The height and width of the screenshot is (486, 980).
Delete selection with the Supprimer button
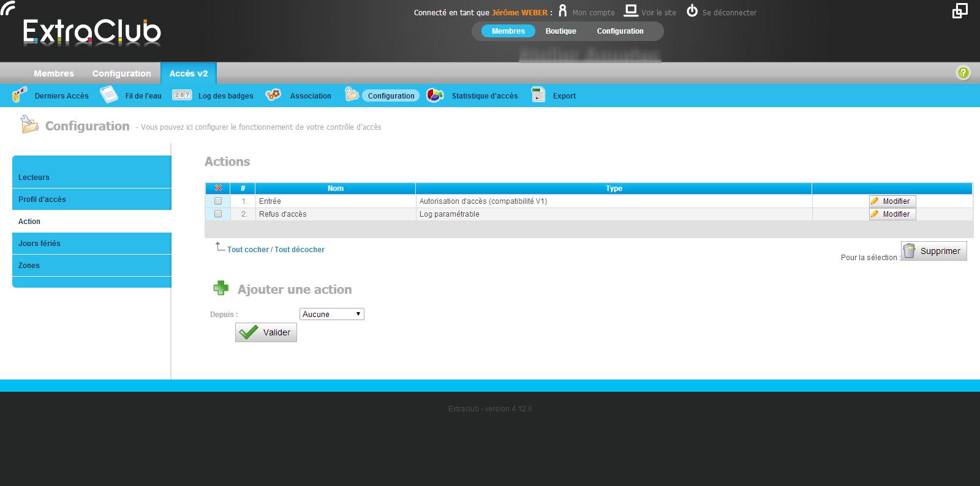click(934, 251)
